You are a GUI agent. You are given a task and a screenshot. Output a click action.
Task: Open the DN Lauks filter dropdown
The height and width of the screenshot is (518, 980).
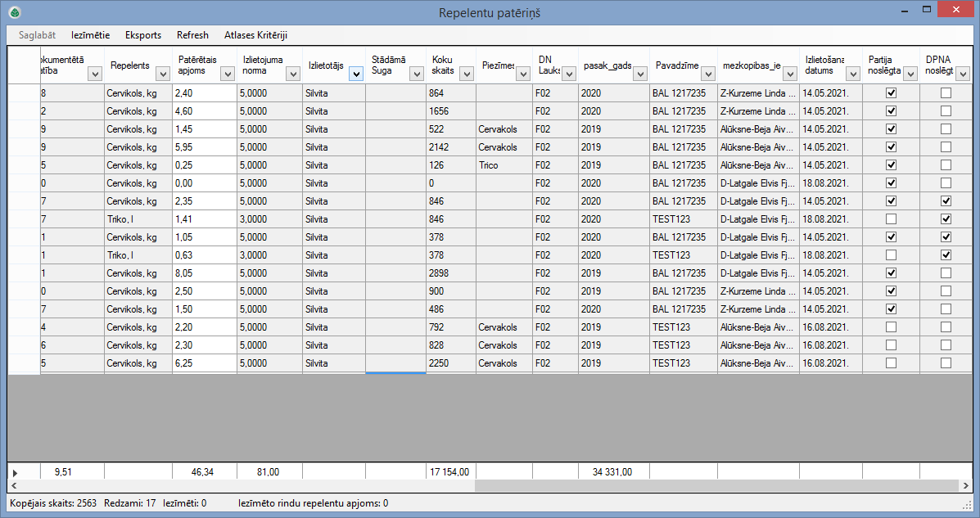point(567,73)
